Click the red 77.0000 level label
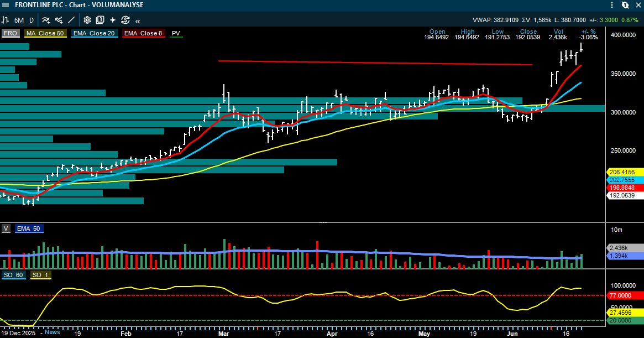Image resolution: width=644 pixels, height=338 pixels. click(x=625, y=295)
